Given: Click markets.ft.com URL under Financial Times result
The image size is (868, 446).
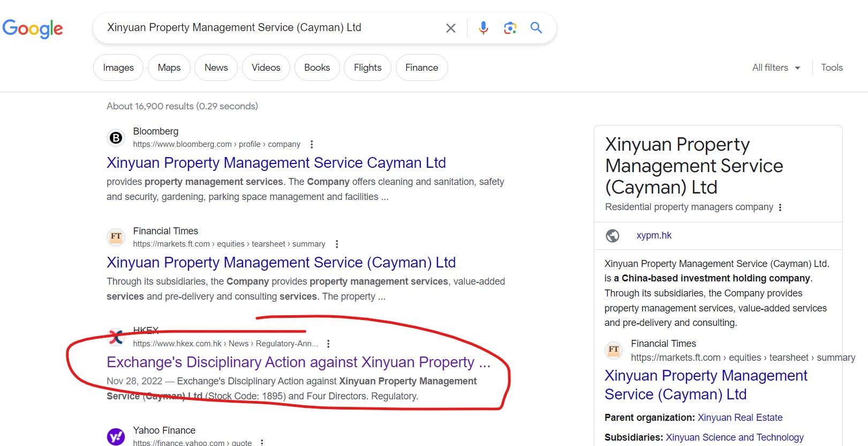Looking at the screenshot, I should [229, 244].
